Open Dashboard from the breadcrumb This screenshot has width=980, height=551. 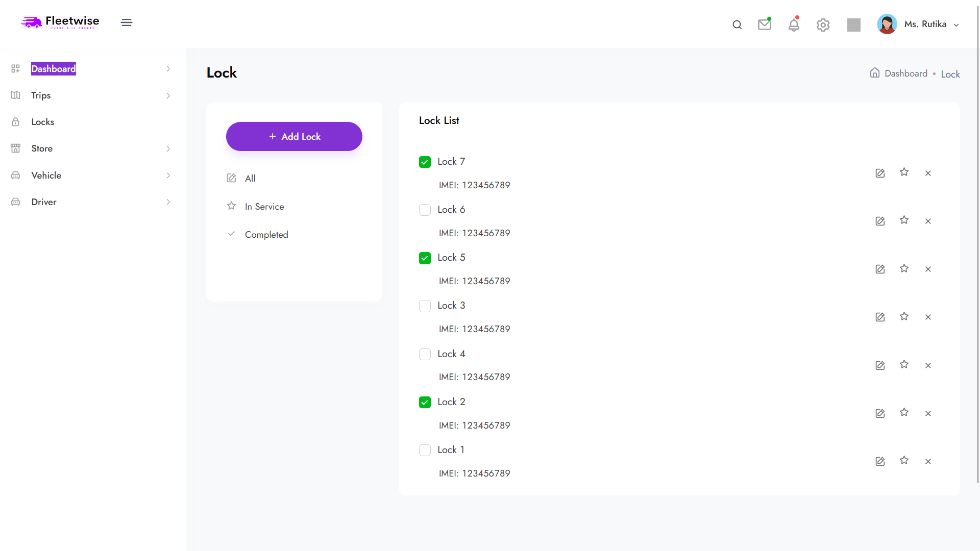pyautogui.click(x=906, y=73)
